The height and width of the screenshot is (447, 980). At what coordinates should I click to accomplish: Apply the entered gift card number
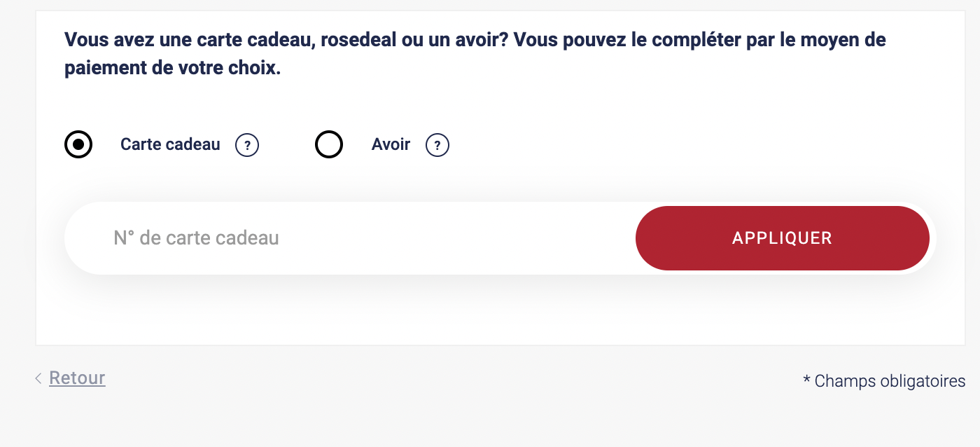[783, 238]
